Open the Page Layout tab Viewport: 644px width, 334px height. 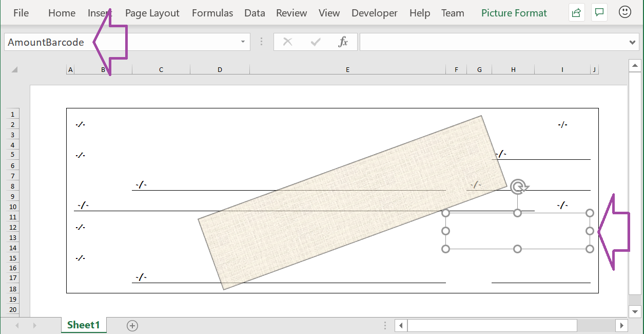[x=152, y=13]
